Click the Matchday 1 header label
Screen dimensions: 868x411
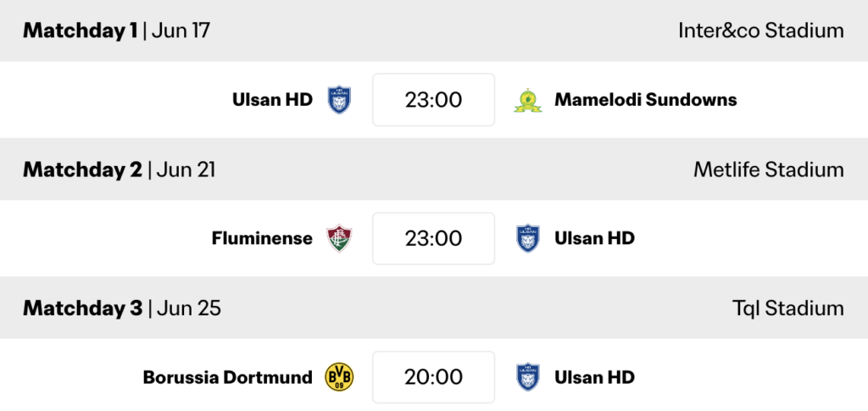click(80, 31)
